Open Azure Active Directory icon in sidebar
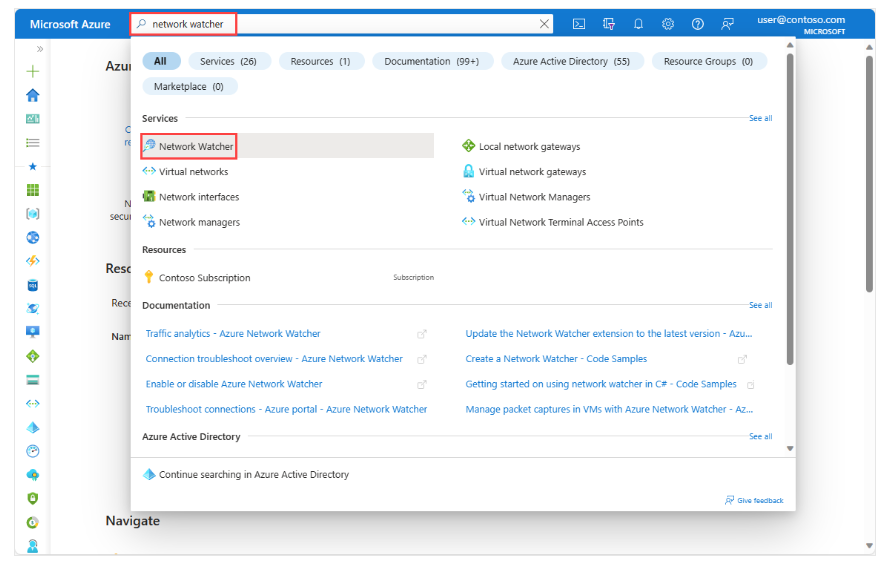 [33, 427]
